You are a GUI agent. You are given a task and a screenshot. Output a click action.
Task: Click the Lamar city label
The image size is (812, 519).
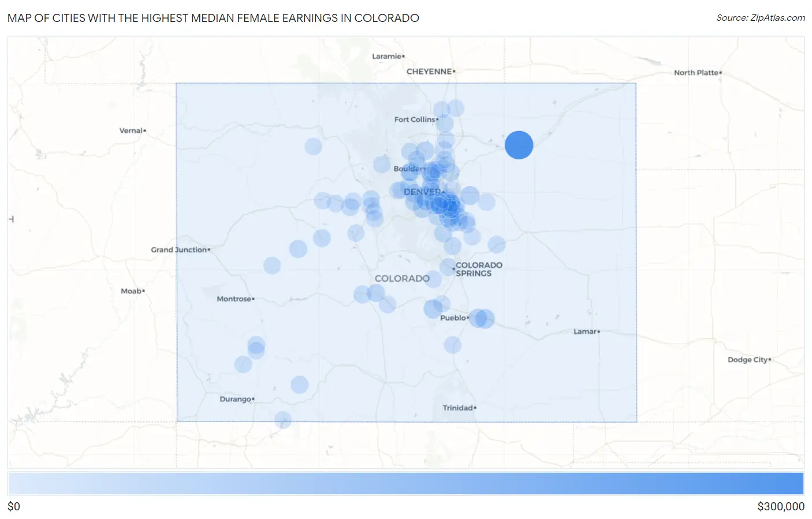584,331
